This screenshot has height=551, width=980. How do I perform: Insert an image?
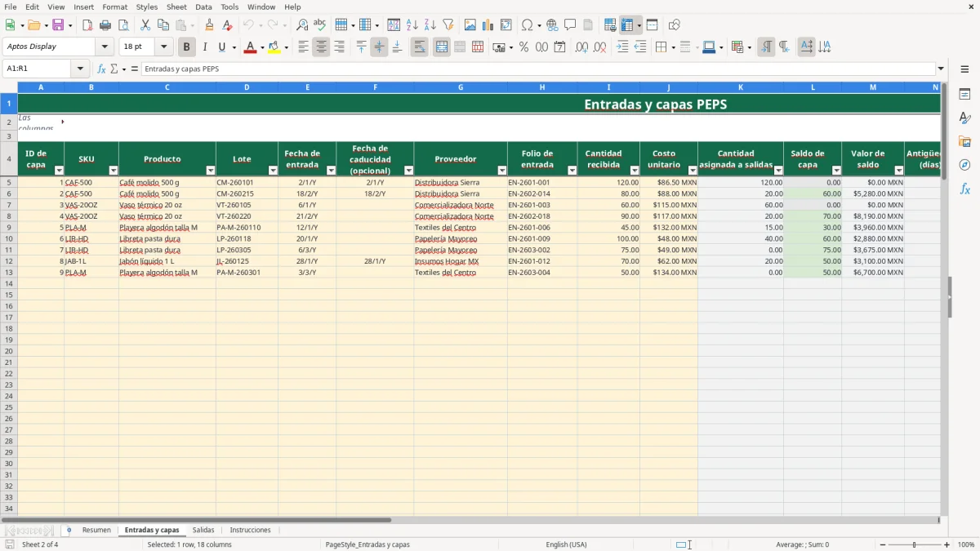pyautogui.click(x=470, y=25)
